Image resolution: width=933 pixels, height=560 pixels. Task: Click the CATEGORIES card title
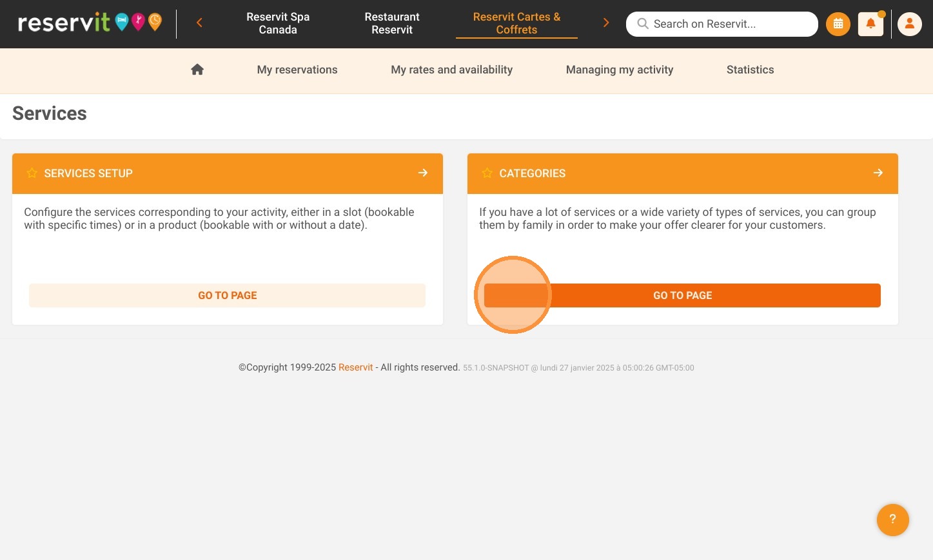click(x=533, y=173)
